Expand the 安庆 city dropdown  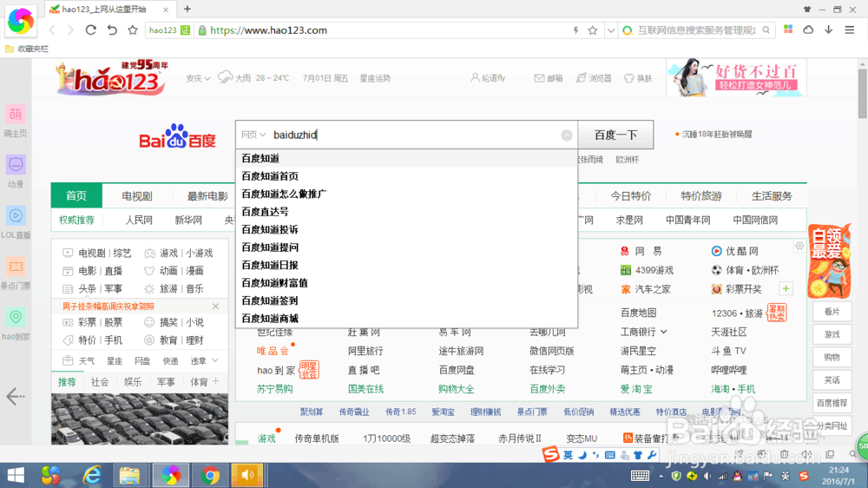(198, 78)
